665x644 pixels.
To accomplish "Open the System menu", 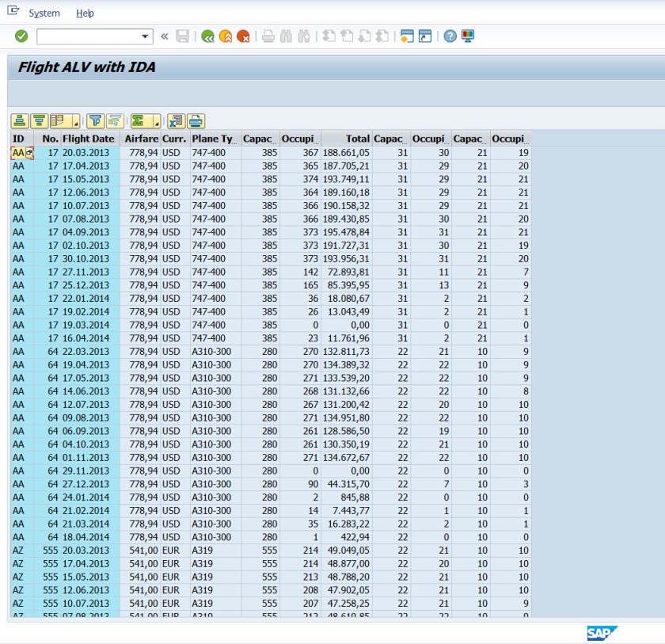I will point(44,13).
